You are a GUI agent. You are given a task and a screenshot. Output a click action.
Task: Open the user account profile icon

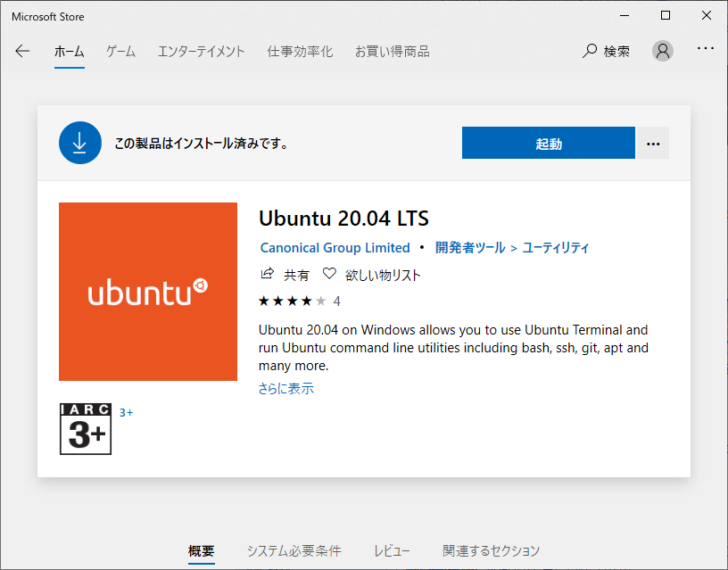(x=663, y=51)
